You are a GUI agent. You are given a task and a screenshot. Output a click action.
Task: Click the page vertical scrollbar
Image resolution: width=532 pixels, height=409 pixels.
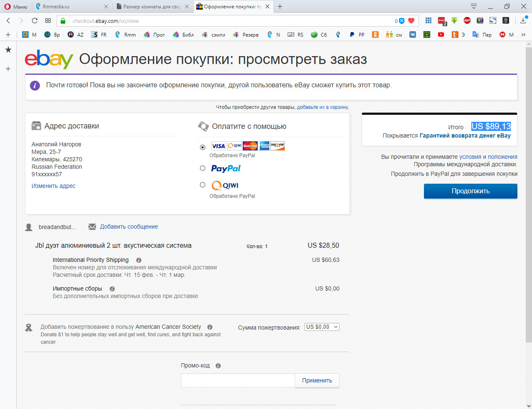529,195
